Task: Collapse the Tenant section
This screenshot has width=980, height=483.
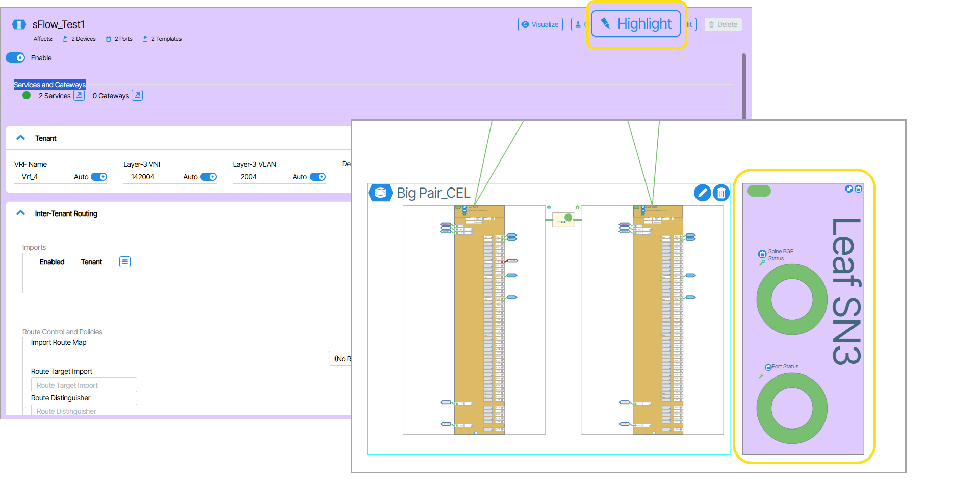Action: point(21,138)
